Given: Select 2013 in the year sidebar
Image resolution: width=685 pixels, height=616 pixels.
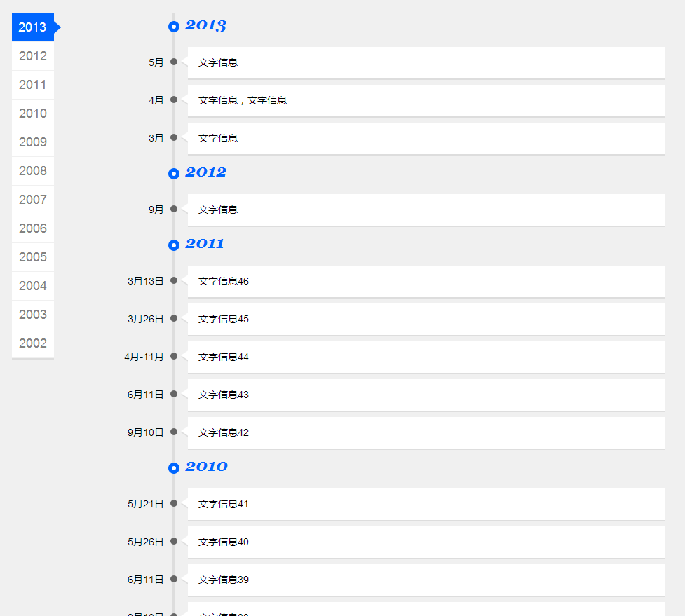Looking at the screenshot, I should pos(33,27).
